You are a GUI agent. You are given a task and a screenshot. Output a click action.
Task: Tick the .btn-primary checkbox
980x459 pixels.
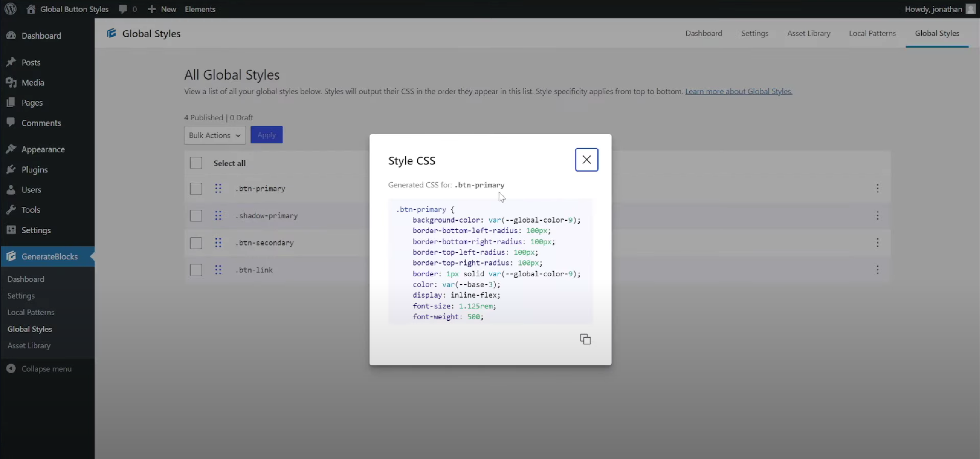[196, 189]
